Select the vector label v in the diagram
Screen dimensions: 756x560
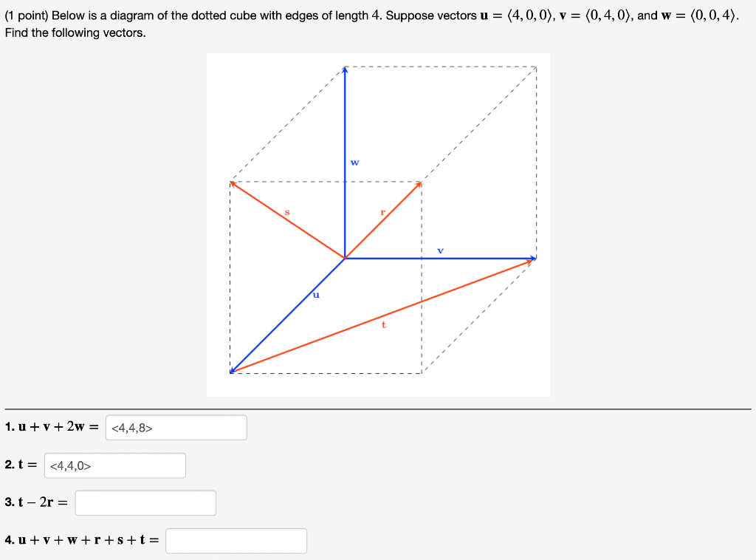point(441,250)
